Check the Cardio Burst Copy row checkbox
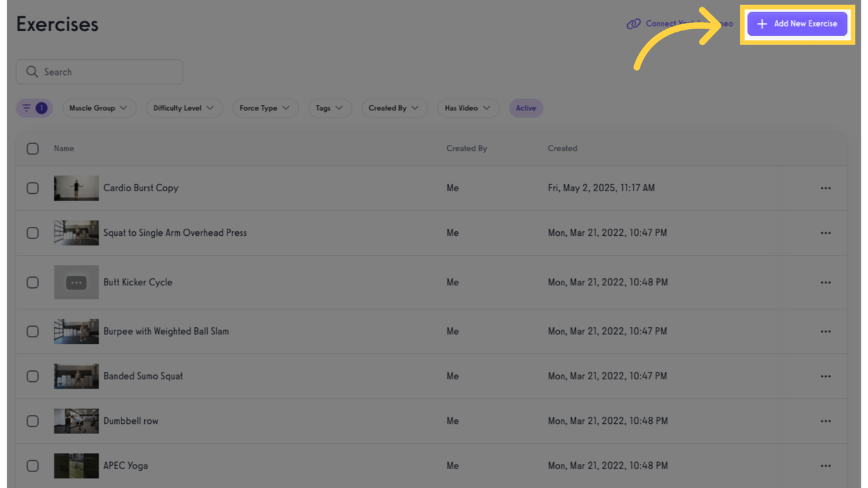 pyautogui.click(x=32, y=188)
